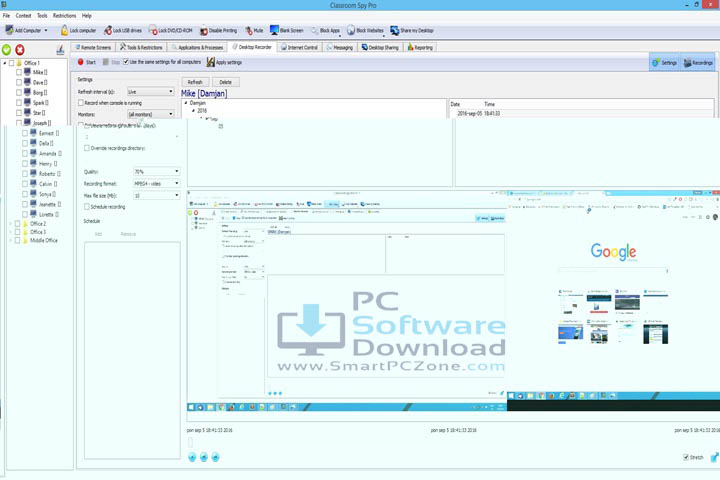Image resolution: width=720 pixels, height=480 pixels.
Task: Enable Record when console is running
Action: pyautogui.click(x=81, y=103)
